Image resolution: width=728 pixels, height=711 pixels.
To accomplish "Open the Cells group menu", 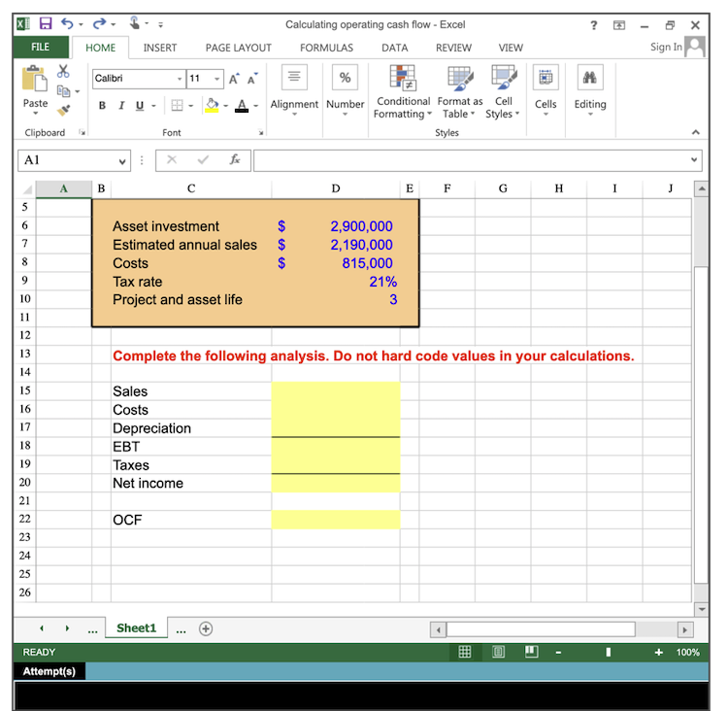I will (x=546, y=90).
